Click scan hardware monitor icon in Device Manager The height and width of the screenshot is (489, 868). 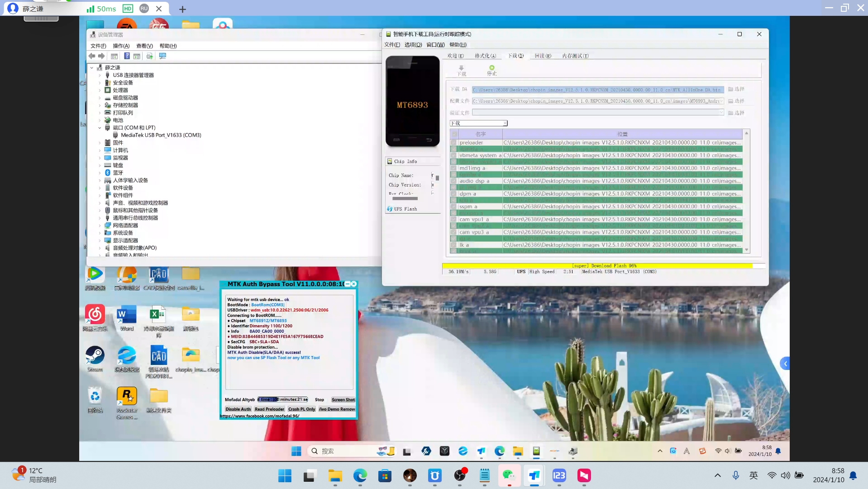(162, 56)
